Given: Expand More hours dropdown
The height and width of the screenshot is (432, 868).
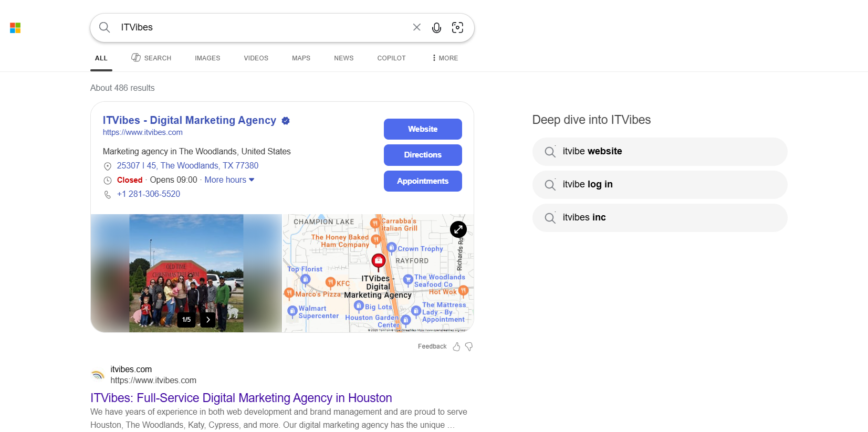Looking at the screenshot, I should click(x=229, y=180).
